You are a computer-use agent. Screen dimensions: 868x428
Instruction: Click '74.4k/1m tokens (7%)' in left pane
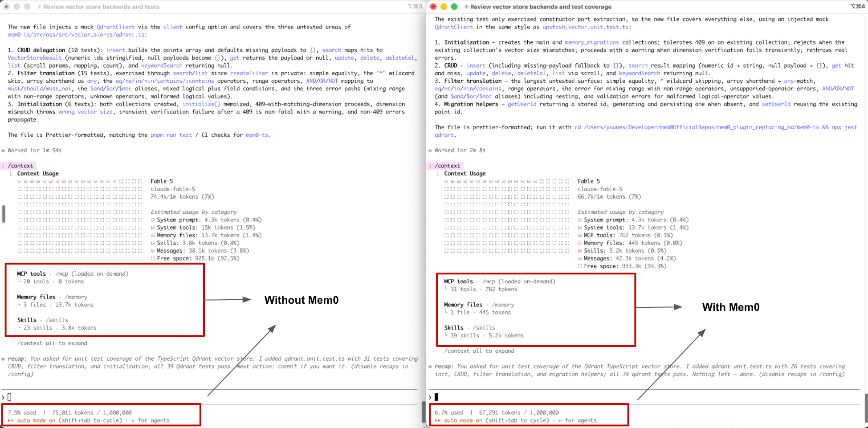(182, 197)
